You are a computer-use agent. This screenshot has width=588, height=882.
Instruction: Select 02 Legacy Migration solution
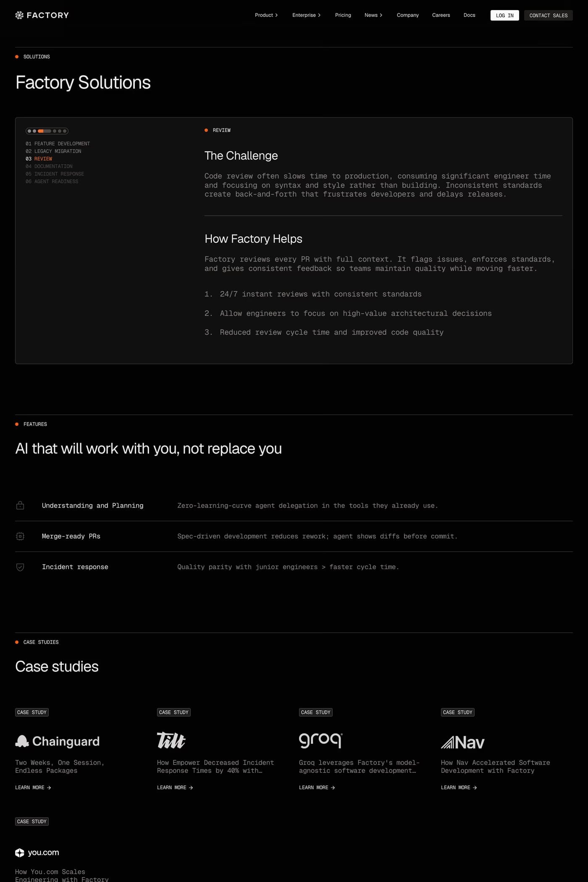[53, 151]
